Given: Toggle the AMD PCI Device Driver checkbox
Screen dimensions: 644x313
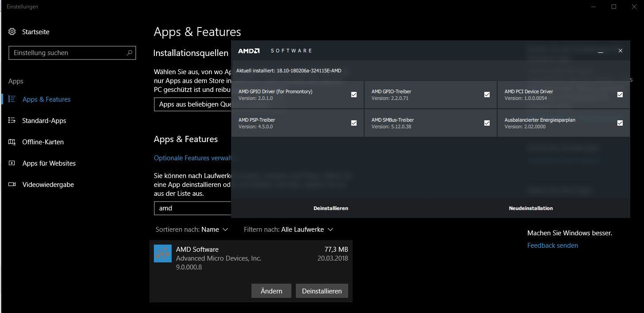Looking at the screenshot, I should pyautogui.click(x=620, y=95).
